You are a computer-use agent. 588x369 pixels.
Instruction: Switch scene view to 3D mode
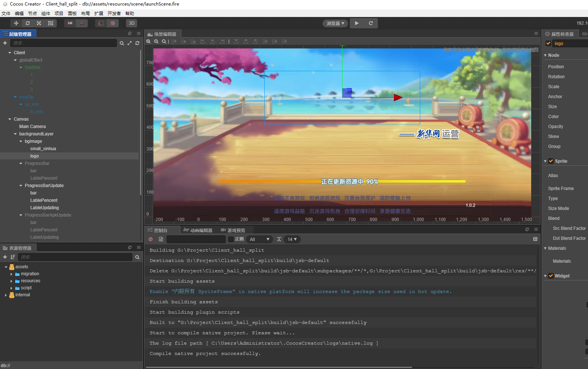pos(132,23)
